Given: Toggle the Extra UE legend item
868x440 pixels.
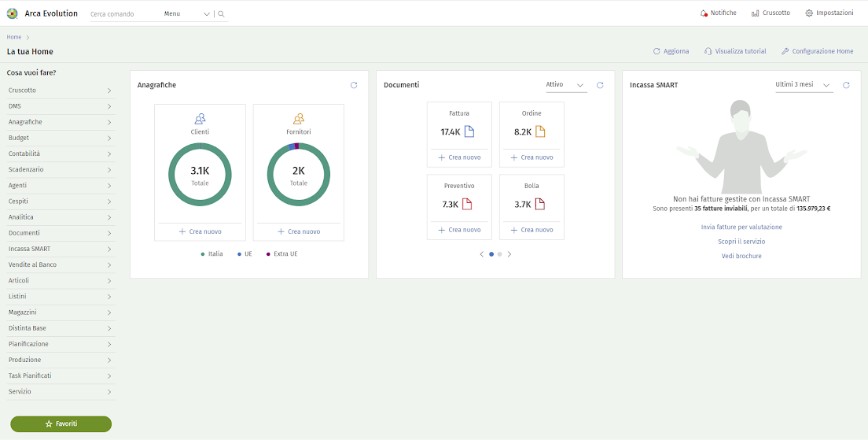Looking at the screenshot, I should coord(281,254).
